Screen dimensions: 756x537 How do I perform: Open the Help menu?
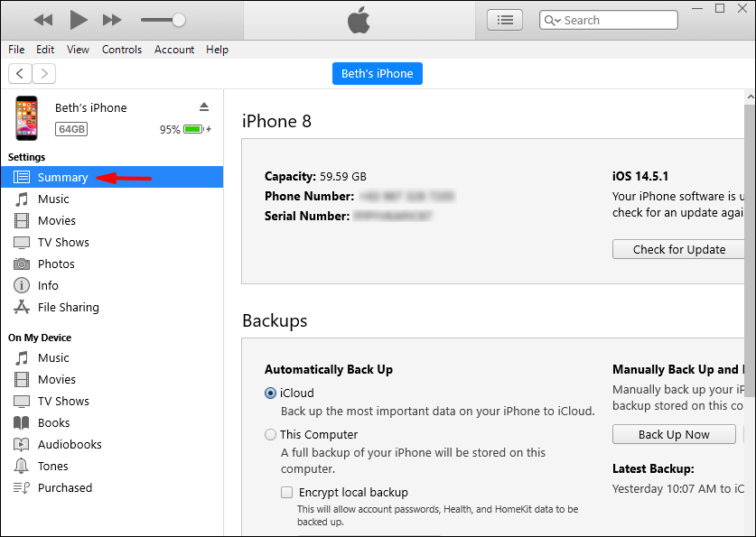(x=217, y=50)
